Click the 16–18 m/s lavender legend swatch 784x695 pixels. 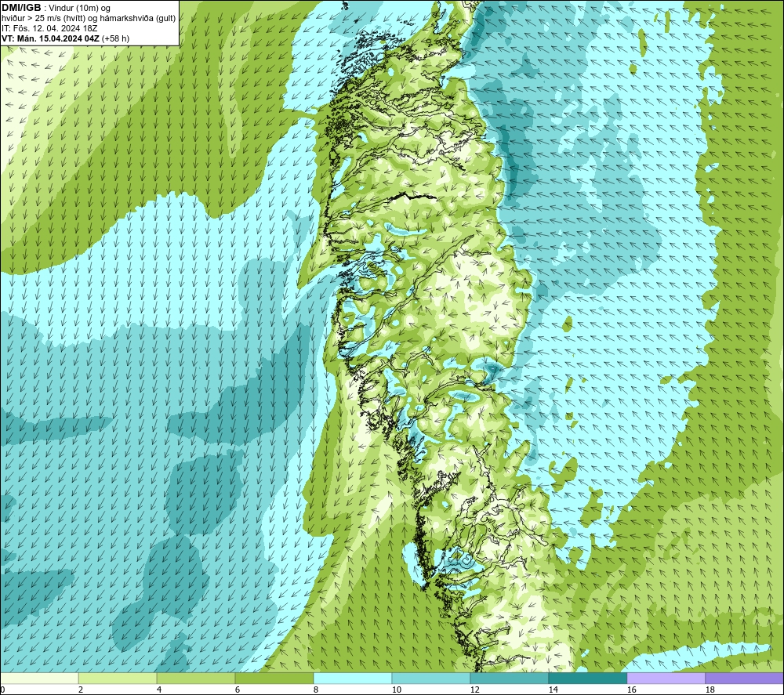tap(666, 678)
